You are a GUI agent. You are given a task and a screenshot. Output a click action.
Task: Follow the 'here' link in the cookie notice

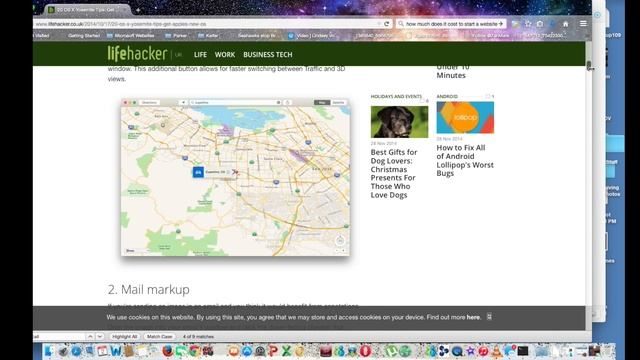point(473,317)
